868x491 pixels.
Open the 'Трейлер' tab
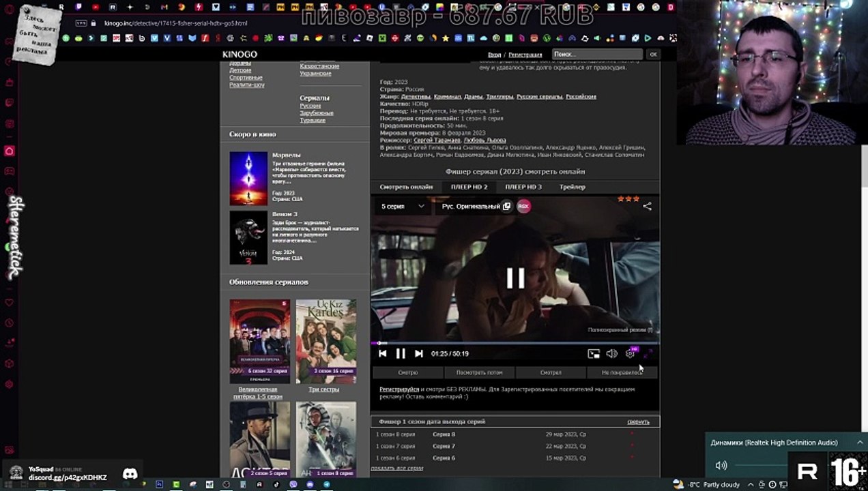(x=572, y=187)
